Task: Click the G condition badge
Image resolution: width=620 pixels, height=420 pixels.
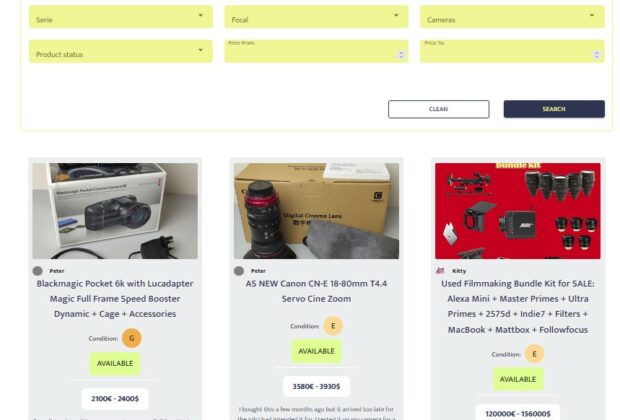Action: click(132, 338)
